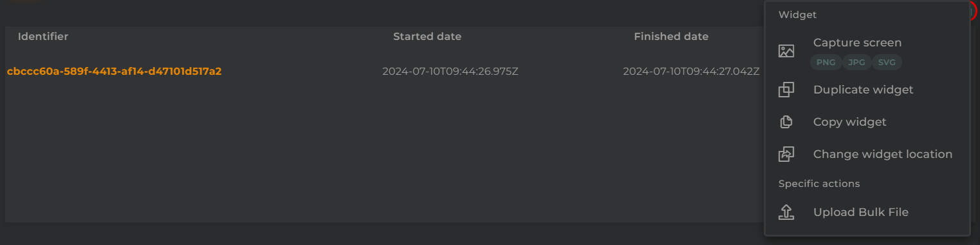Image resolution: width=980 pixels, height=245 pixels.
Task: Open identifier cbccc60a-589f-4413-af14-d47101d517a2 link
Action: click(114, 71)
